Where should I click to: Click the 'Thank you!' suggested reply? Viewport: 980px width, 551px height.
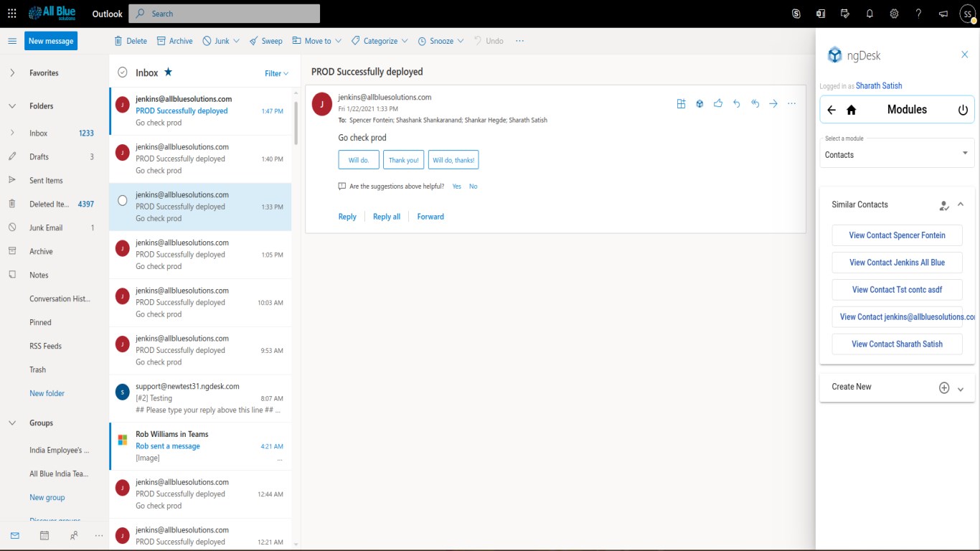tap(403, 160)
